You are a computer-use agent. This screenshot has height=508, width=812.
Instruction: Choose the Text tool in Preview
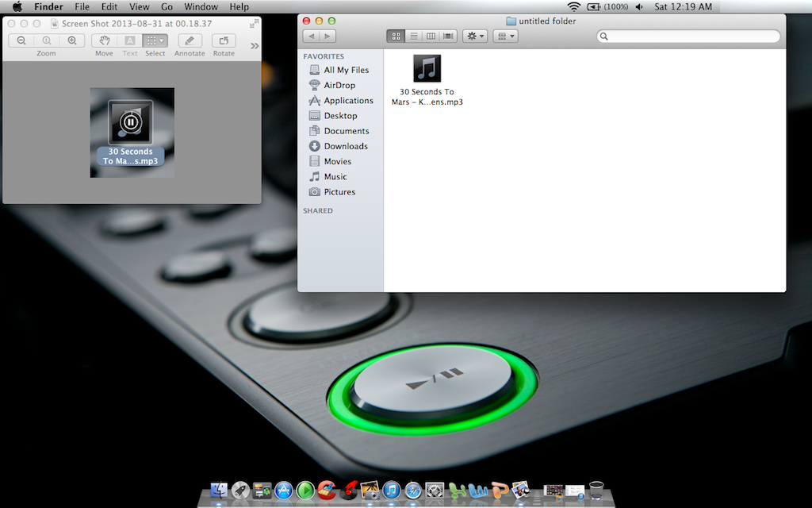(x=130, y=40)
